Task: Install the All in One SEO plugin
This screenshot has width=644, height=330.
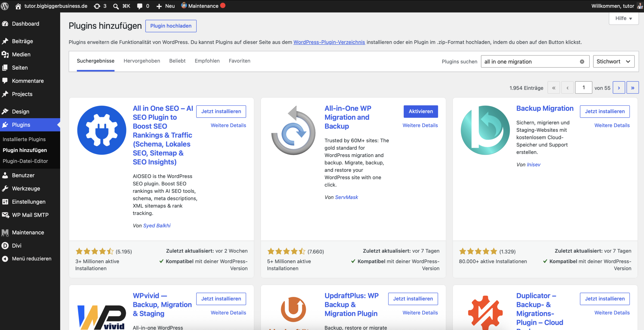Action: pyautogui.click(x=221, y=111)
